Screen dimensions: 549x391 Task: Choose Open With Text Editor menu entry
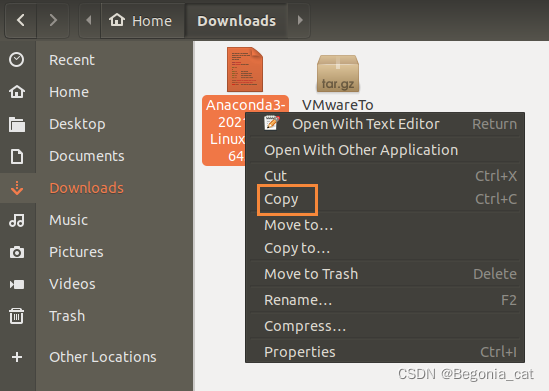click(x=385, y=124)
